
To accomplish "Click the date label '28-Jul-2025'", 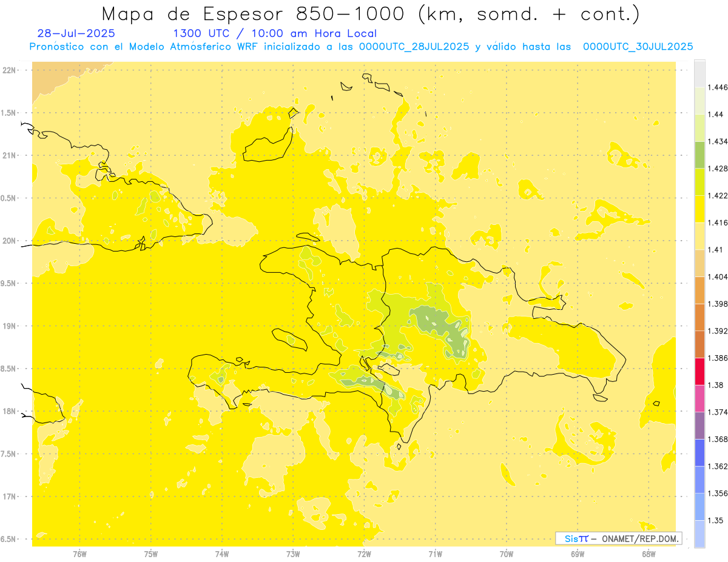I will pos(76,33).
